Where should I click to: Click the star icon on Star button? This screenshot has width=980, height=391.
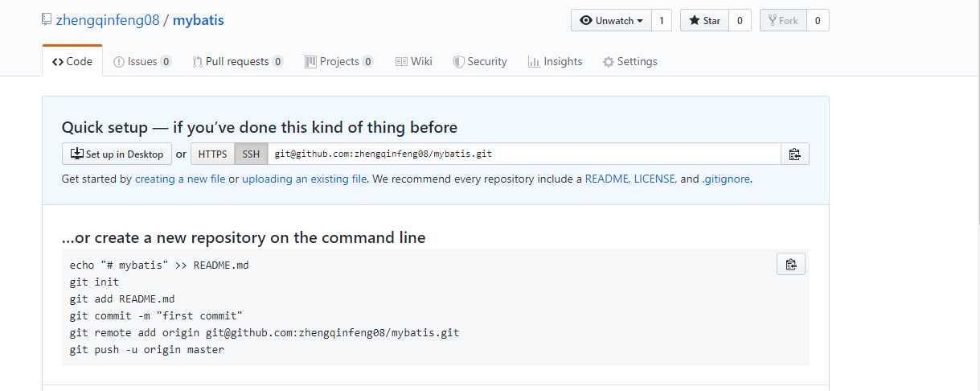(694, 21)
